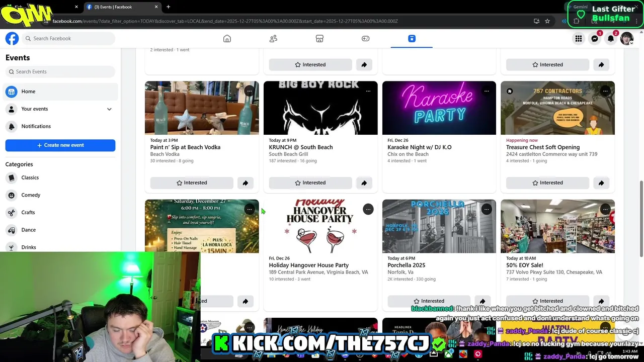The width and height of the screenshot is (644, 362).
Task: Share the Saturday December 27 sangria event
Action: 246,301
